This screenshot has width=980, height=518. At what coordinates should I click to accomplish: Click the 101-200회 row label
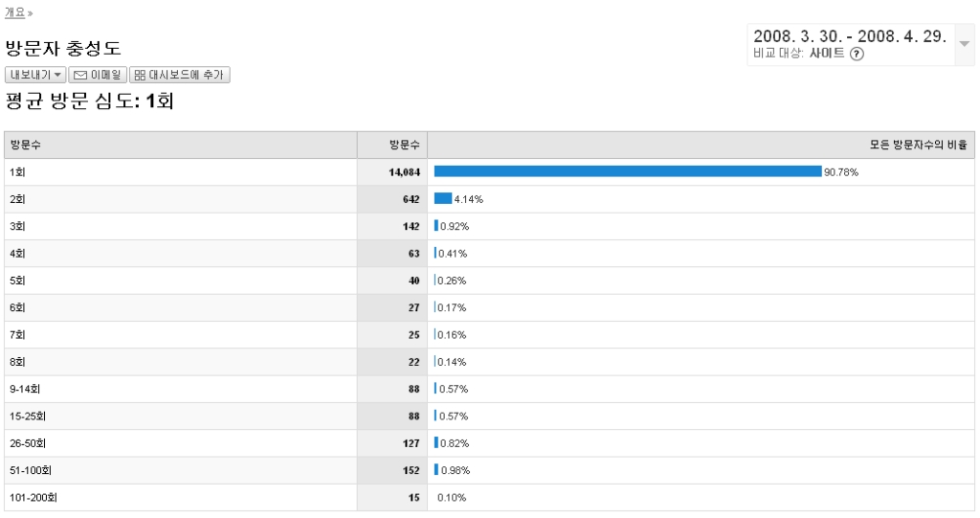pos(33,498)
